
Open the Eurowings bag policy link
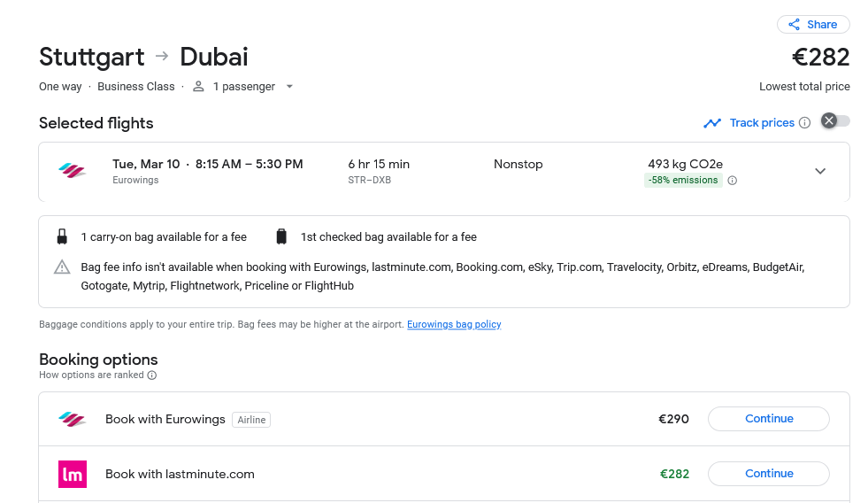click(x=454, y=324)
